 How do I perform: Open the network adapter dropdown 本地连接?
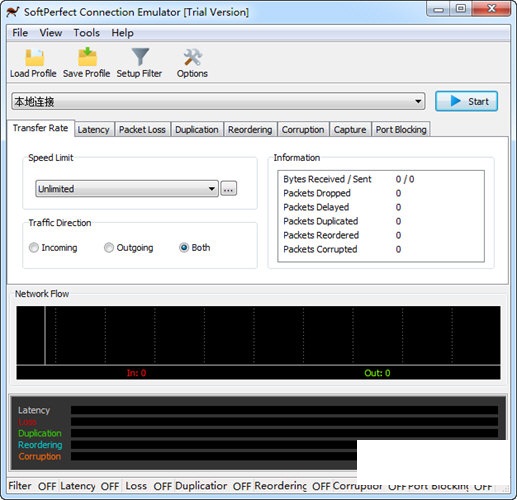pyautogui.click(x=218, y=101)
